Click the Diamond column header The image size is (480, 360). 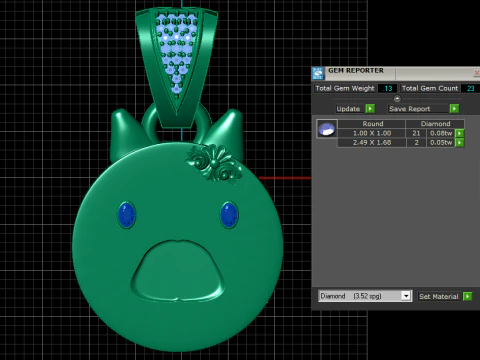[x=435, y=124]
